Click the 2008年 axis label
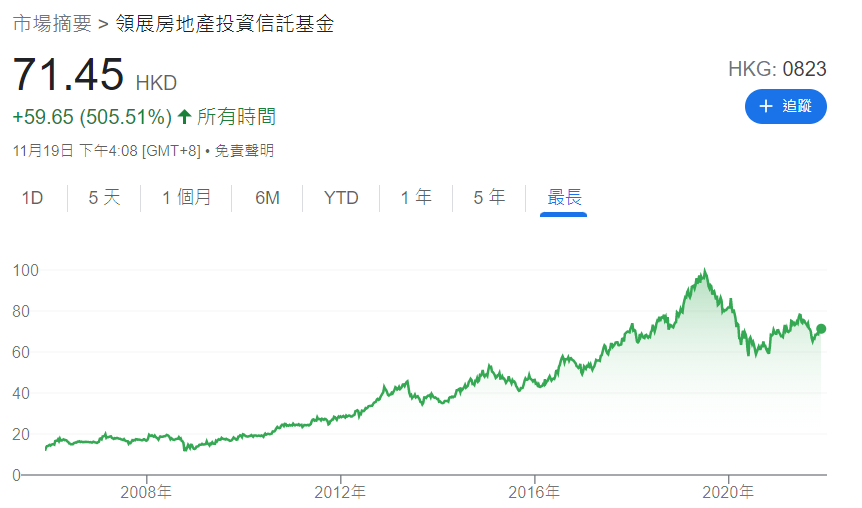The height and width of the screenshot is (508, 862). [146, 492]
